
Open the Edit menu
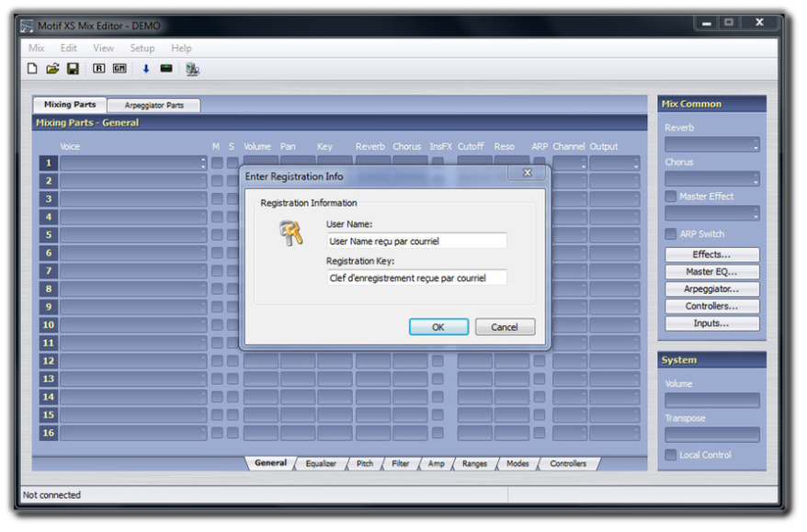(x=68, y=48)
